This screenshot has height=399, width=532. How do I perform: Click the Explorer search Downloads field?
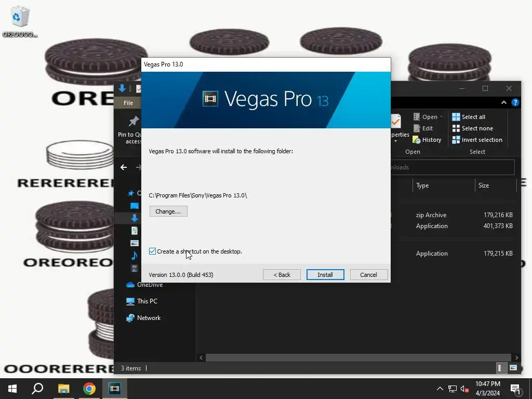pos(453,167)
